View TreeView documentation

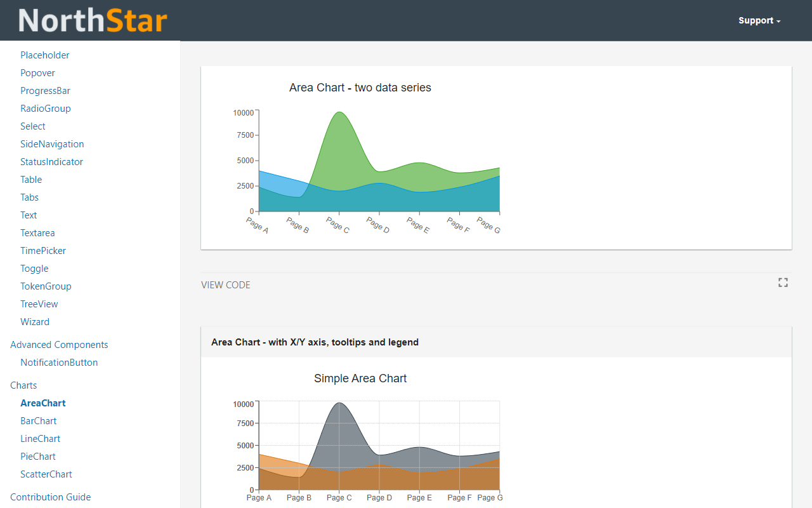pos(39,304)
